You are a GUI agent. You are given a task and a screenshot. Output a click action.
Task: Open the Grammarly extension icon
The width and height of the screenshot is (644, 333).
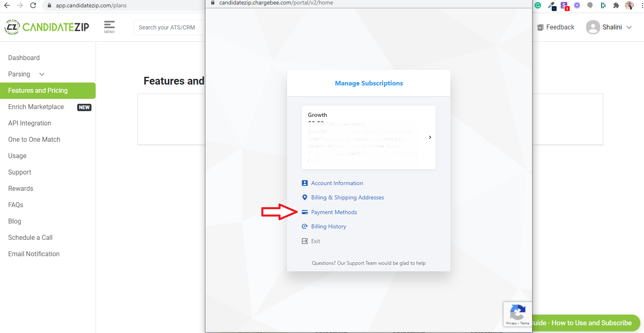[x=538, y=5]
